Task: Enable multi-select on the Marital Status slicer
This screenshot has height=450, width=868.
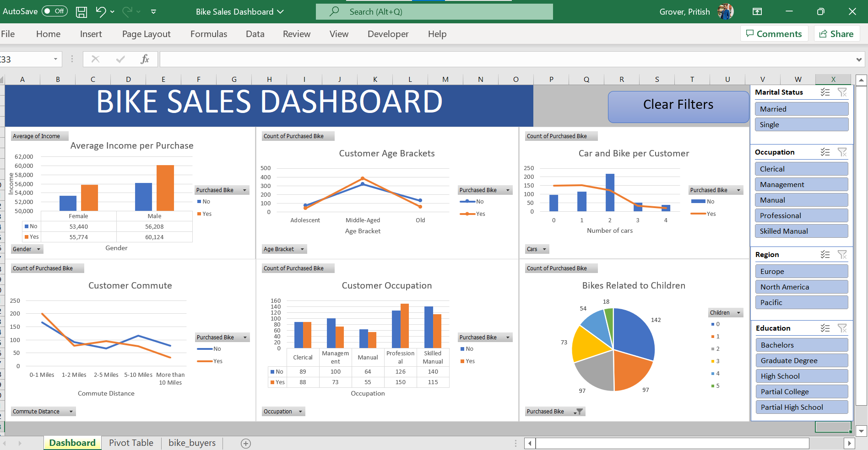Action: tap(825, 92)
